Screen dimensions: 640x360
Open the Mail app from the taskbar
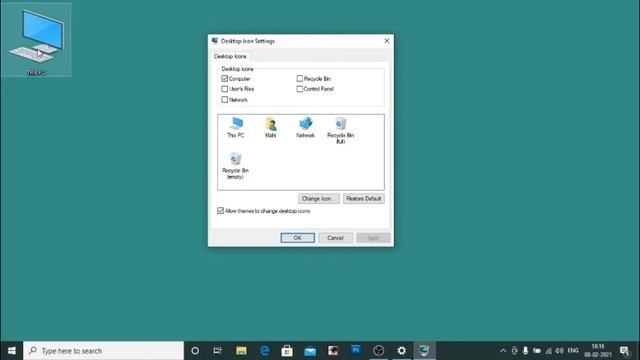click(310, 351)
